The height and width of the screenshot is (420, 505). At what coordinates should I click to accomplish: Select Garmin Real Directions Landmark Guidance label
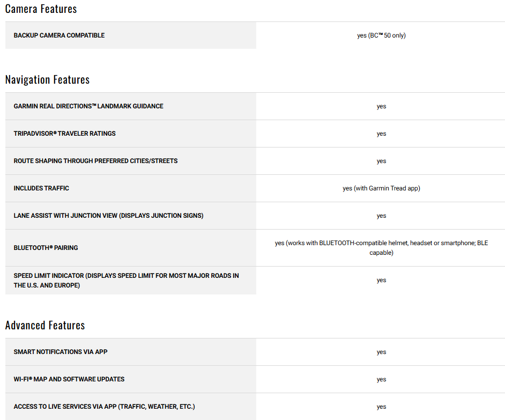click(88, 106)
